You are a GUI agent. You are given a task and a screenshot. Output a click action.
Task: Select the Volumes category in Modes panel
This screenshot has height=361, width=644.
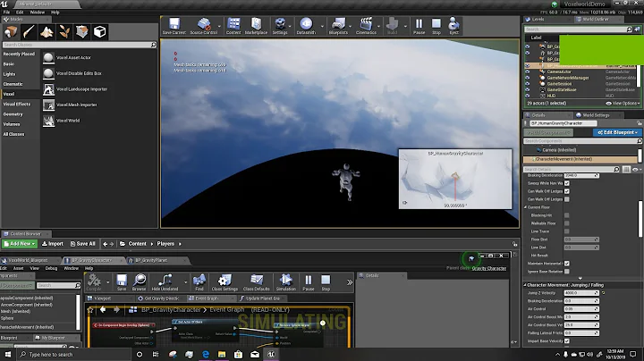[x=12, y=124]
